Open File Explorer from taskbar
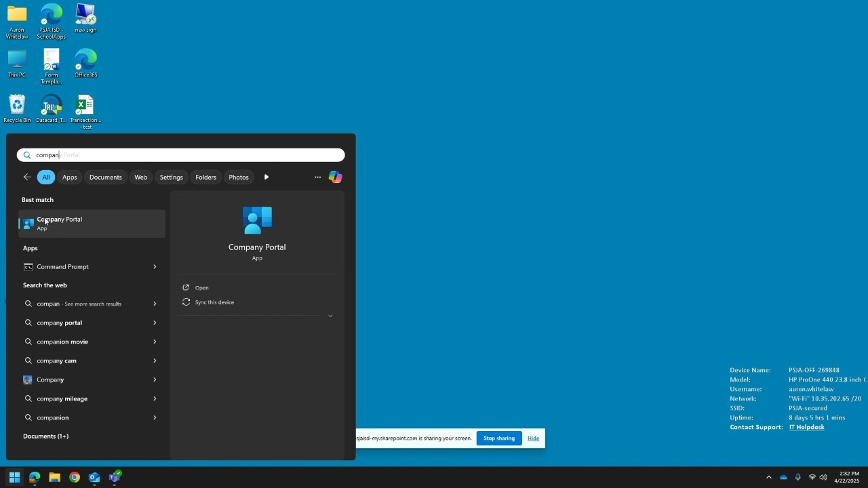The image size is (868, 488). 54,477
